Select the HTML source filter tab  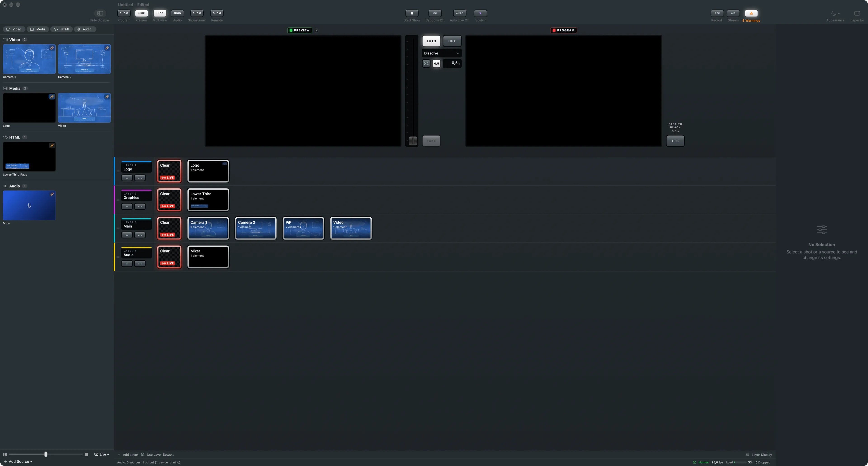point(62,29)
